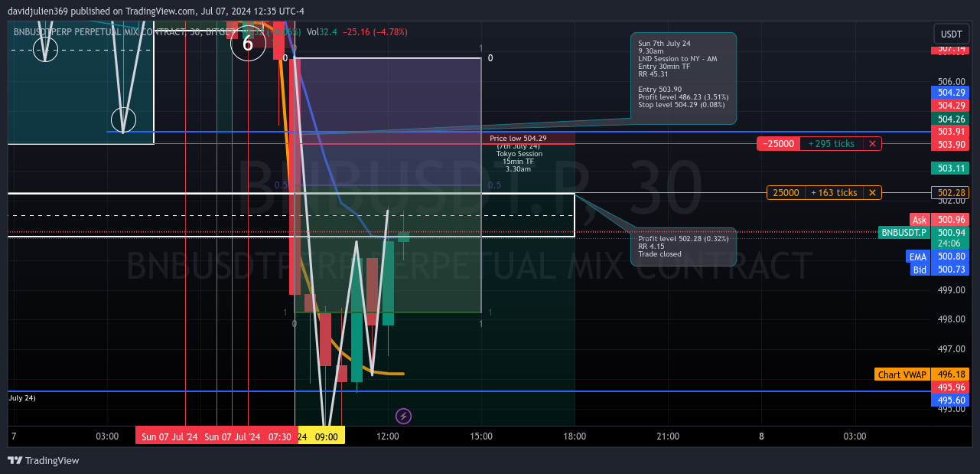Image resolution: width=980 pixels, height=474 pixels.
Task: Open the USDT currency selector
Action: tap(952, 34)
